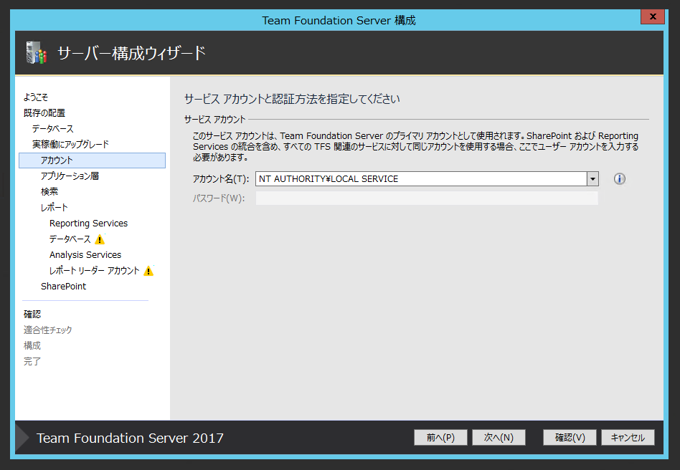Select the アカウント step
The height and width of the screenshot is (470, 680).
(92, 160)
